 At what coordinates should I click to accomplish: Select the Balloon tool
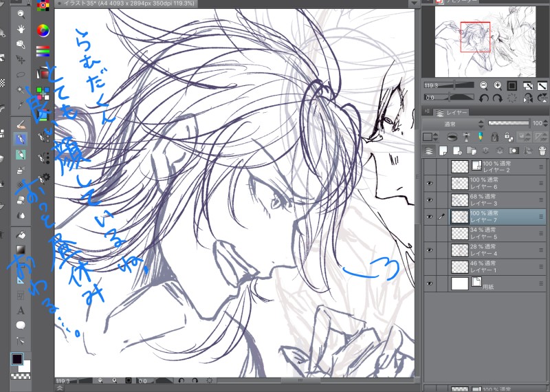click(21, 326)
